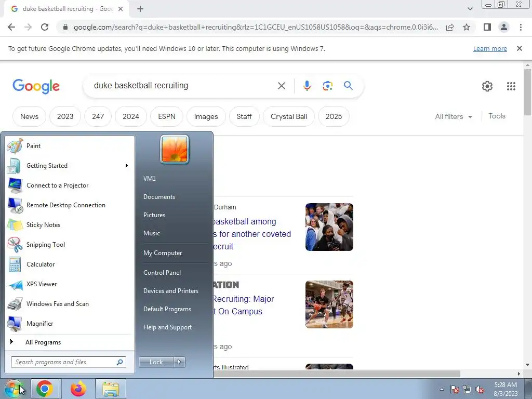532x399 pixels.
Task: Clear the Google search box
Action: click(281, 86)
